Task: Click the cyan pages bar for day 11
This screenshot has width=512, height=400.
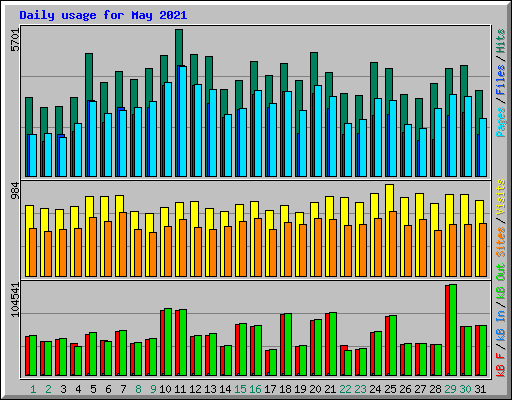Action: 183,121
